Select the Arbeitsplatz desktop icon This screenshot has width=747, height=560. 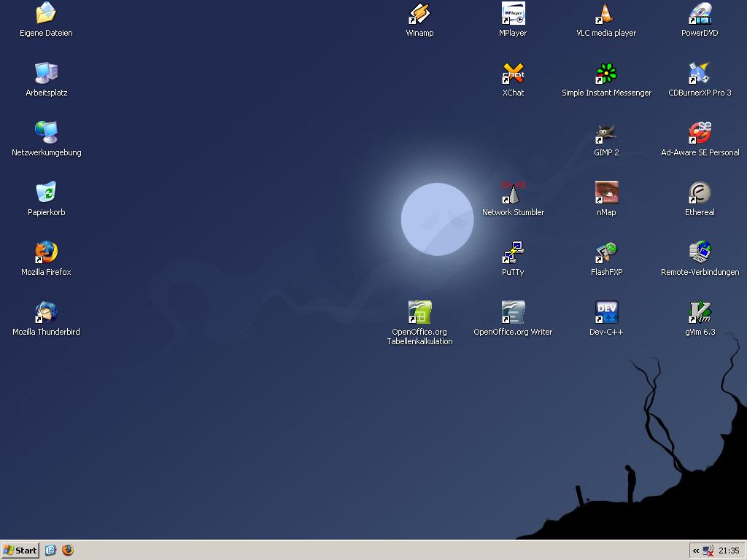tap(46, 73)
